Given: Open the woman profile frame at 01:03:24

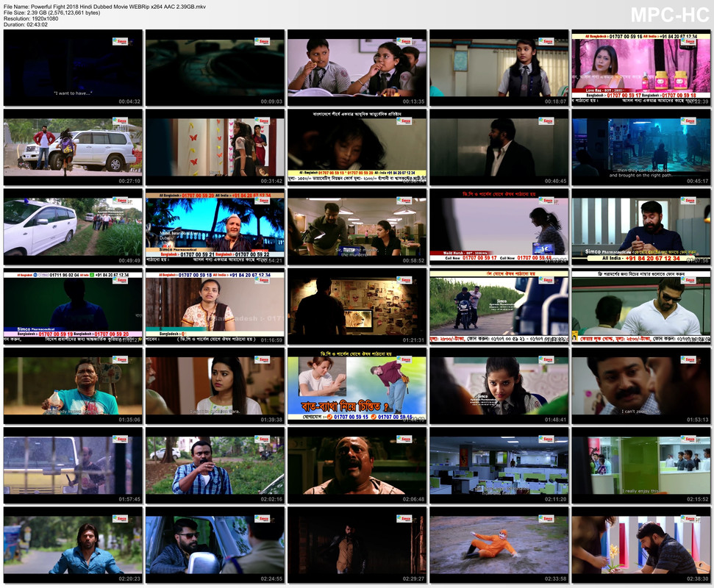Looking at the screenshot, I should (x=499, y=227).
